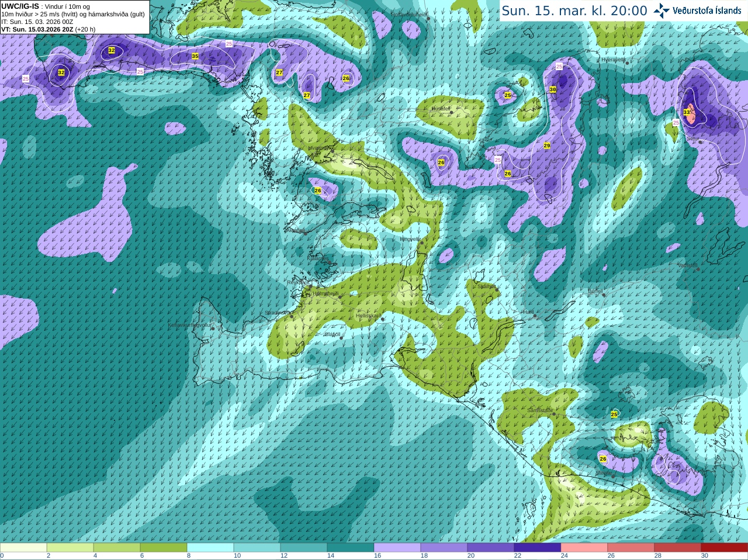The image size is (748, 560).
Task: Pick the 28–30 m/s legend swatch
Action: 678,548
